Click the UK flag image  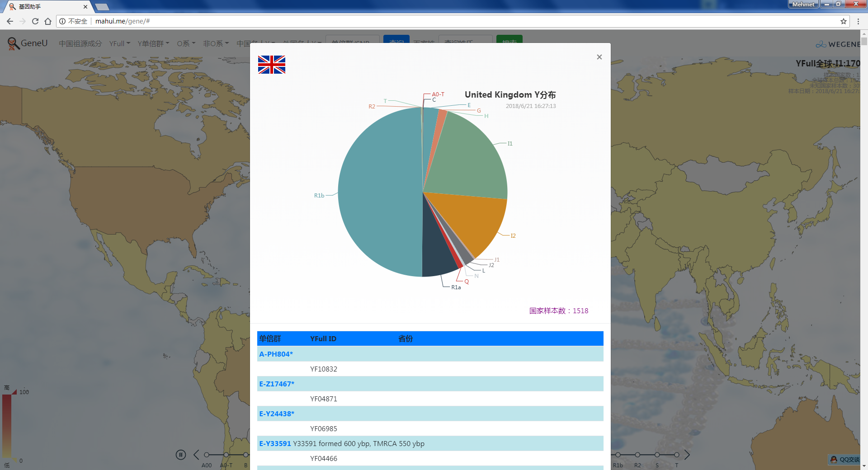pos(272,65)
